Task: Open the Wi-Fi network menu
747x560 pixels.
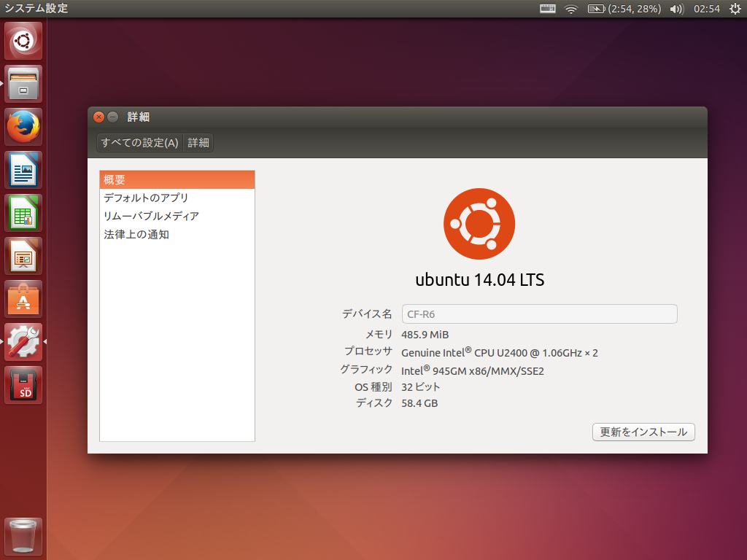Action: click(570, 9)
